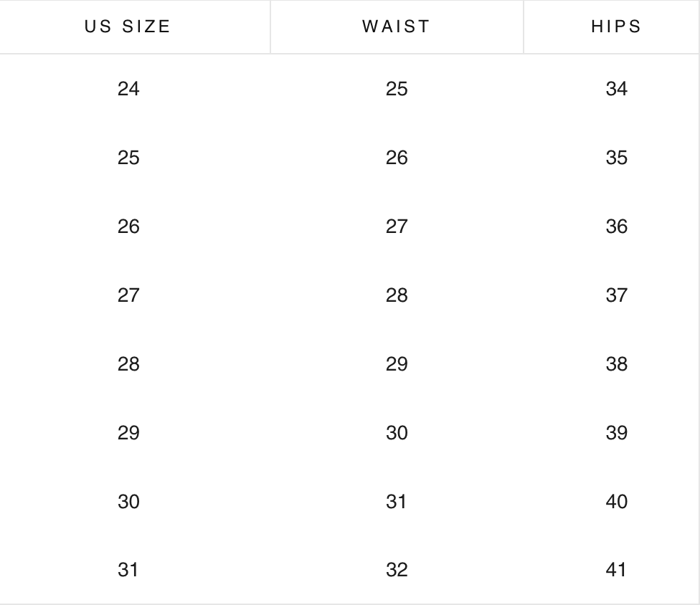The height and width of the screenshot is (605, 700).
Task: Click hips value 36
Action: (616, 227)
